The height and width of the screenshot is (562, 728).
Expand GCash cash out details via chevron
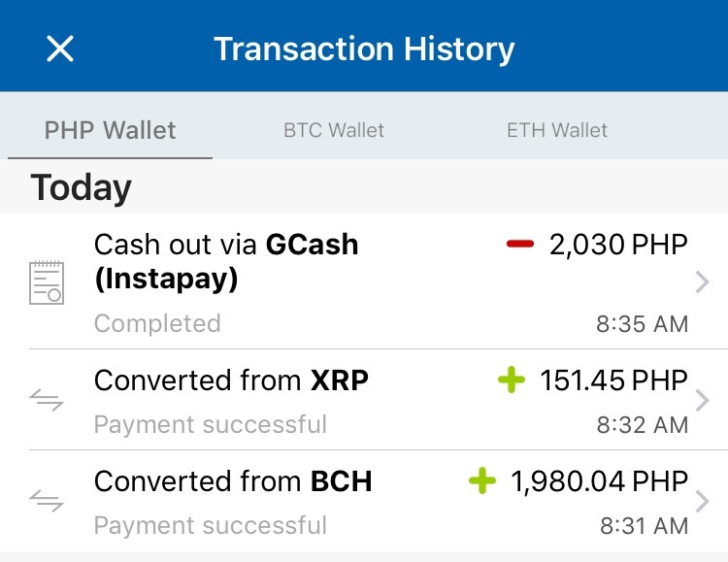[x=703, y=282]
